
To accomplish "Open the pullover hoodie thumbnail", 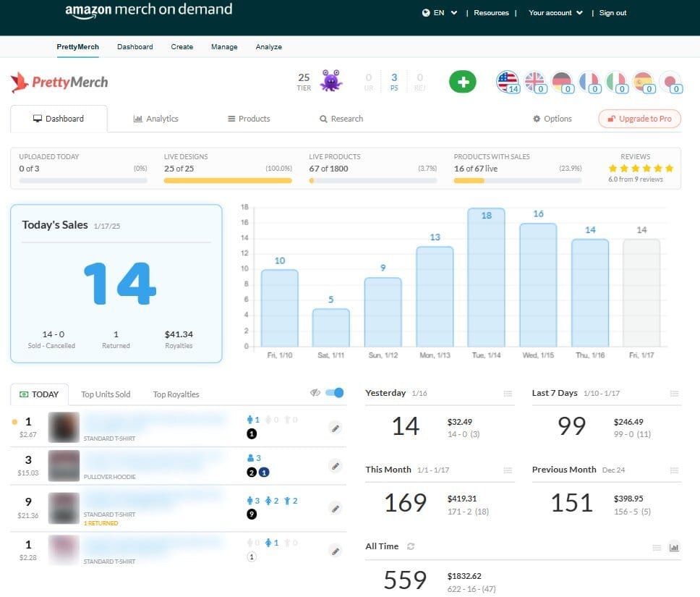I will click(64, 465).
